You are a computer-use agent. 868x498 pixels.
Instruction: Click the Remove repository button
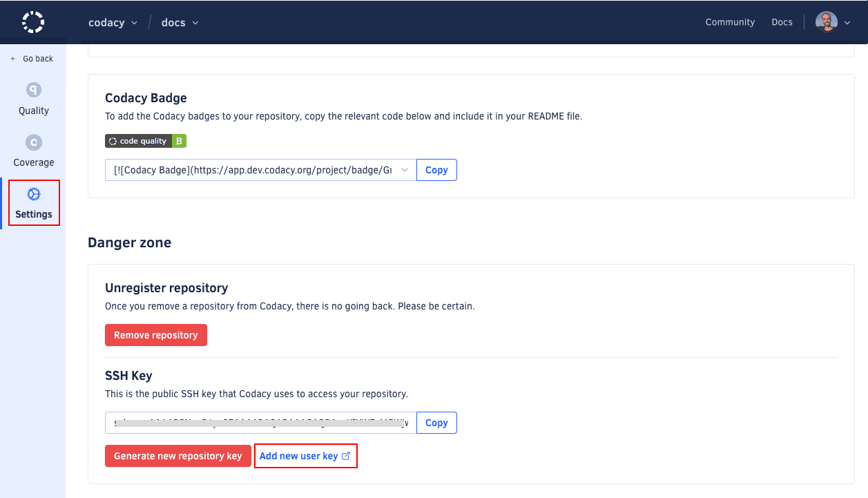[155, 335]
